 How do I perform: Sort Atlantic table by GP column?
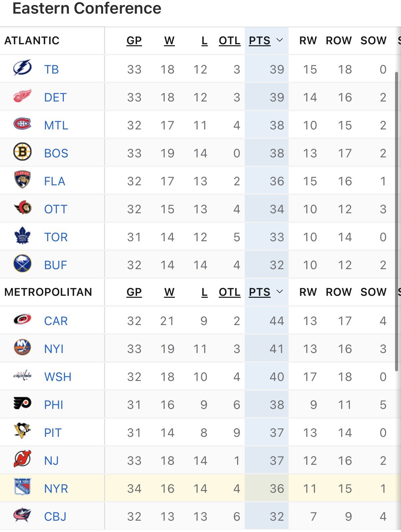pyautogui.click(x=134, y=41)
